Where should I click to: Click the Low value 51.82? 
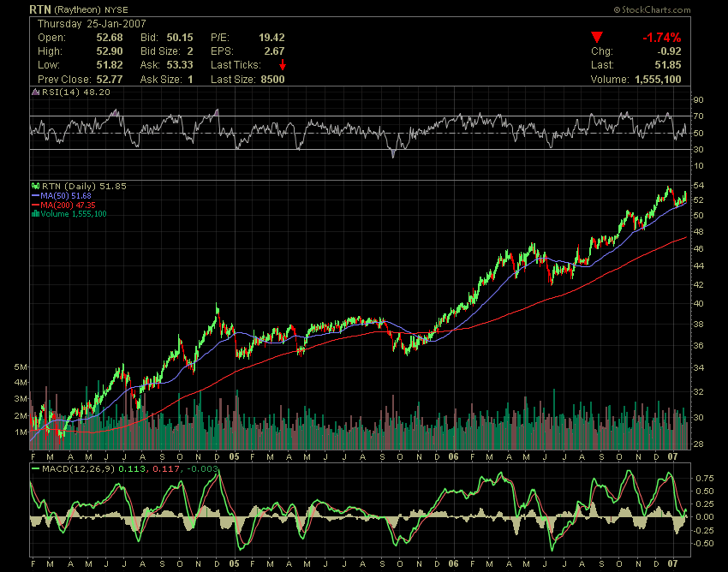[x=110, y=65]
